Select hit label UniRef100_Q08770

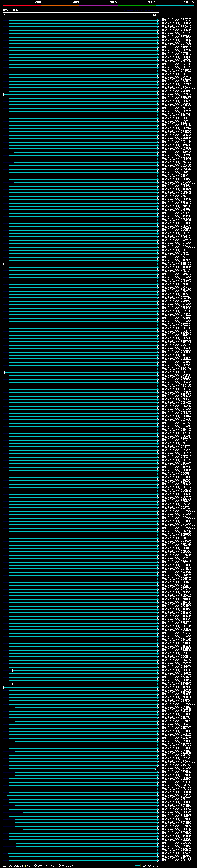(x=177, y=74)
